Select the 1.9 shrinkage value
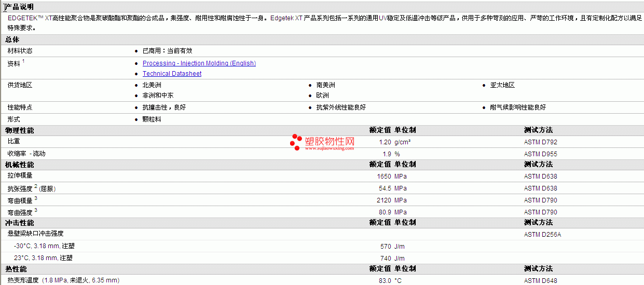Image resolution: width=644 pixels, height=285 pixels. (x=387, y=154)
